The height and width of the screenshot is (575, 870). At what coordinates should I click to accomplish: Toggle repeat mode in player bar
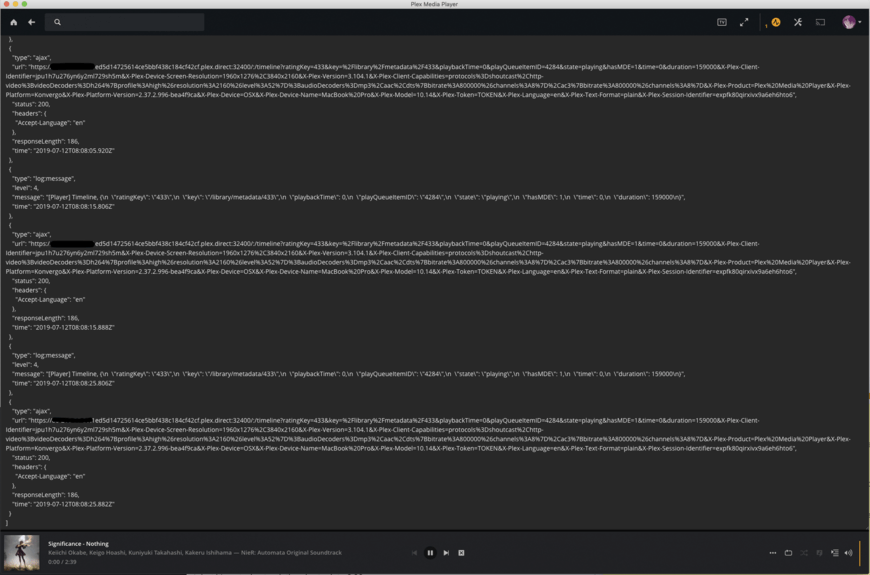[788, 553]
